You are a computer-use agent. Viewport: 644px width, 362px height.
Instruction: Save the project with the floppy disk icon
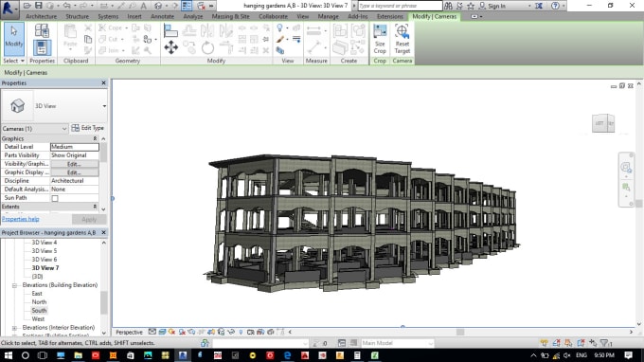(x=38, y=6)
